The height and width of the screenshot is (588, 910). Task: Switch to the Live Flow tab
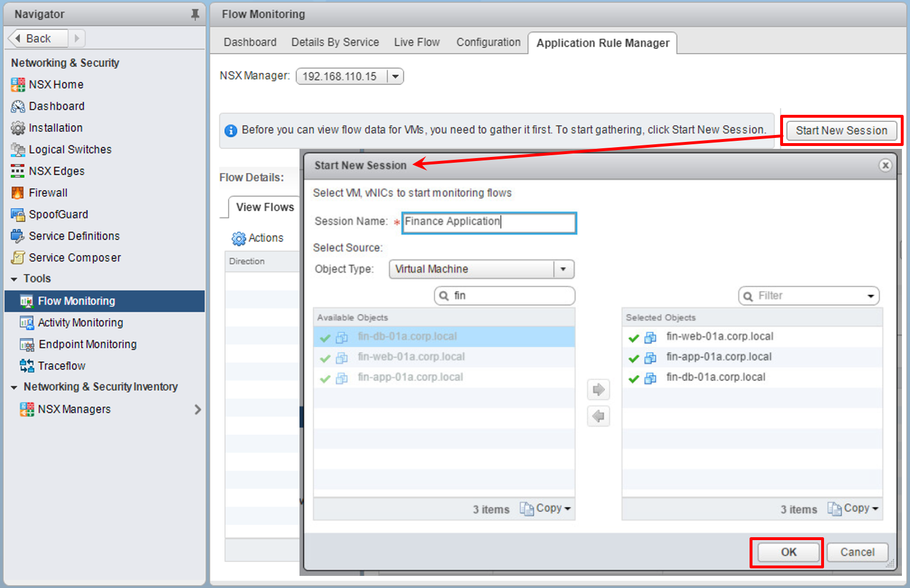(417, 42)
